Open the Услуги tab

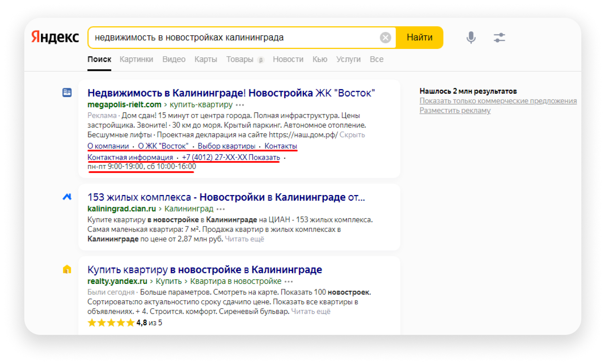(348, 59)
